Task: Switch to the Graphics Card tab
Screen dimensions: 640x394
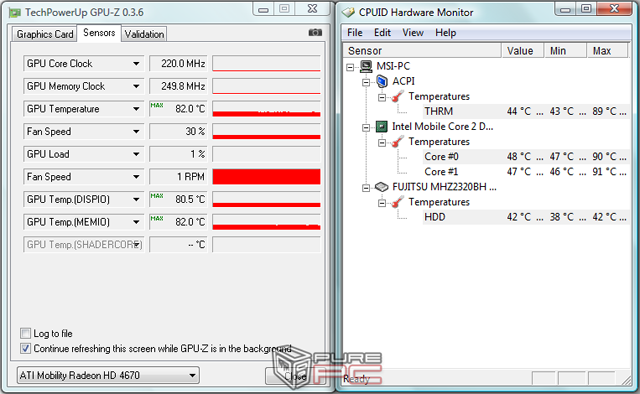Action: 45,34
